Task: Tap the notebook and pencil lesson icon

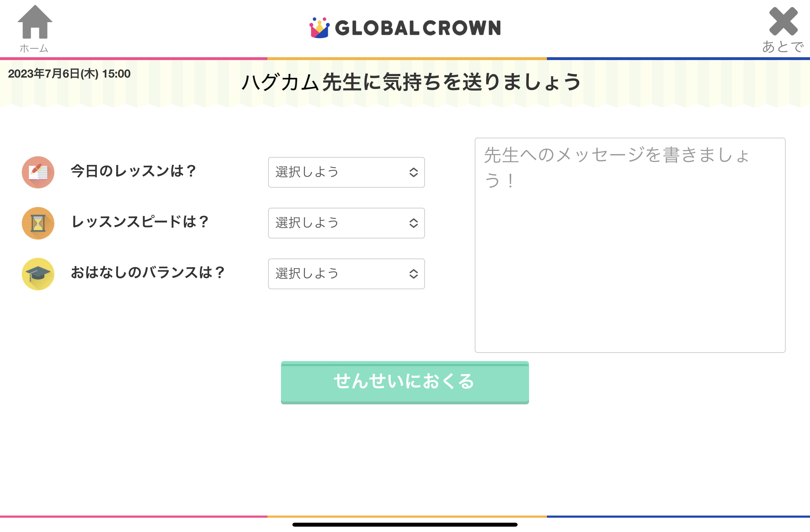Action: (x=38, y=172)
